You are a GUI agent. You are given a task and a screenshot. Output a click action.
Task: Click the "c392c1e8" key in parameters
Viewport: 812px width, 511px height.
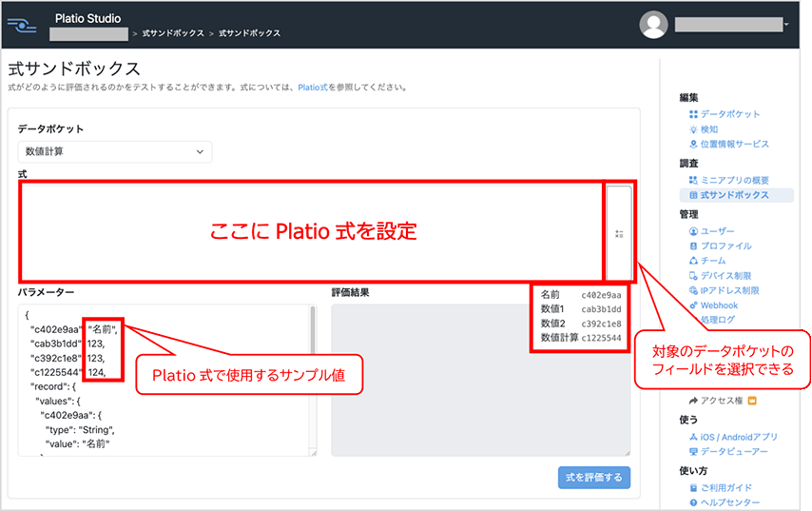tap(56, 358)
